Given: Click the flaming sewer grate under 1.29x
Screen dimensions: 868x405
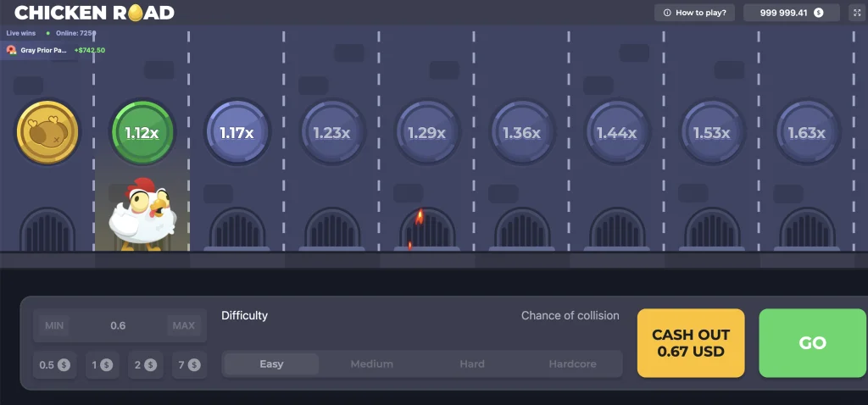Looking at the screenshot, I should coord(427,229).
